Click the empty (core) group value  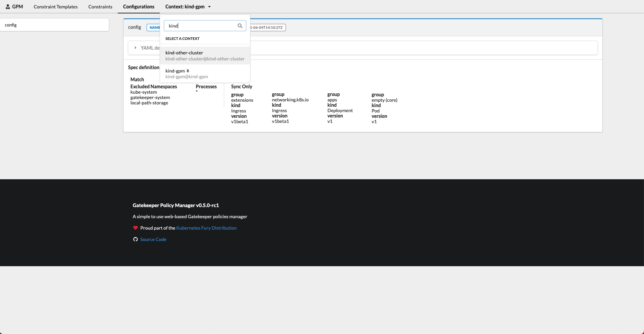[384, 100]
